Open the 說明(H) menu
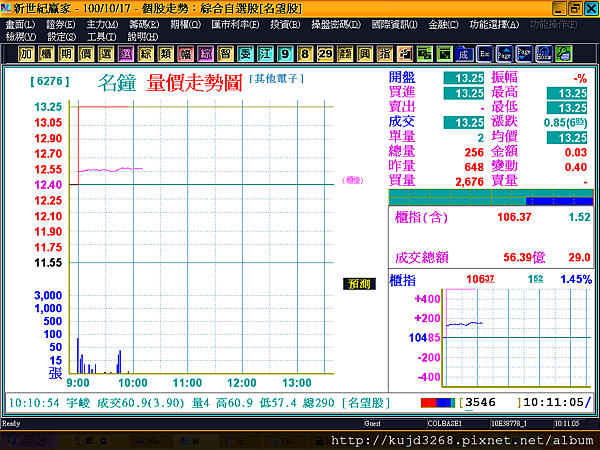The image size is (600, 450). click(142, 37)
